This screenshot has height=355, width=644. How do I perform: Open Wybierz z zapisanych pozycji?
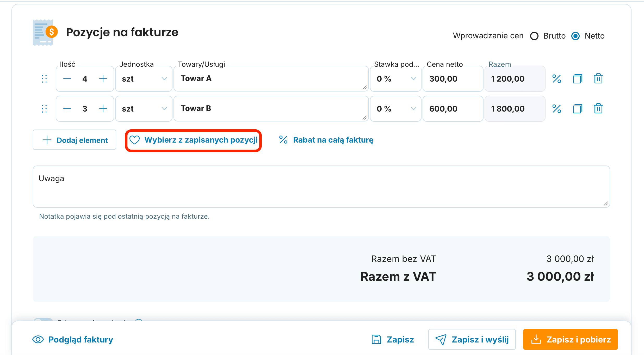click(193, 140)
